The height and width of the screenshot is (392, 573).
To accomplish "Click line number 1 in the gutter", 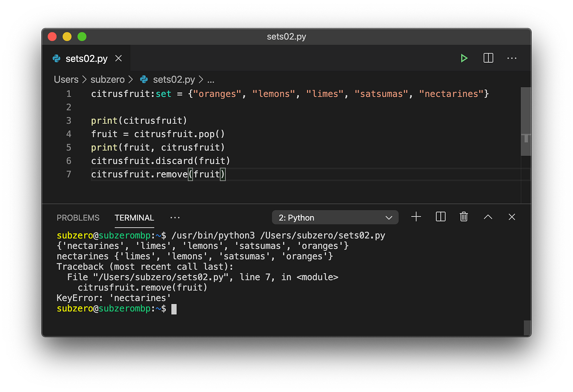I will click(69, 94).
